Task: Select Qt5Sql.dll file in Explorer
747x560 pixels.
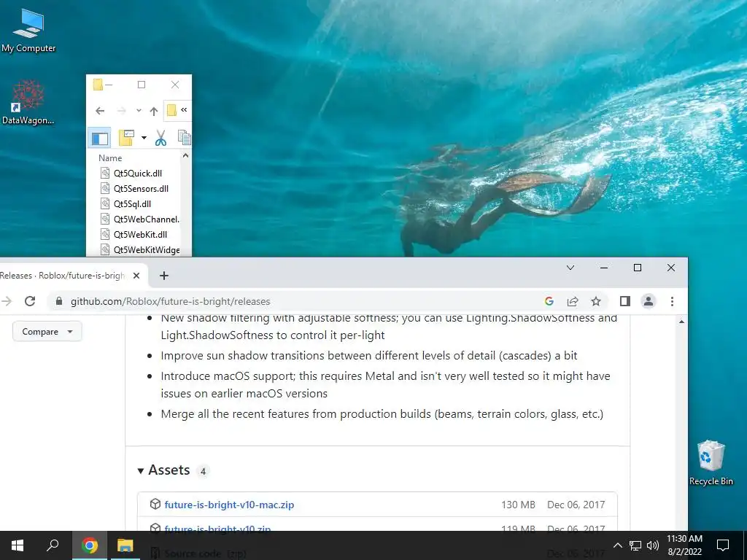Action: coord(133,204)
